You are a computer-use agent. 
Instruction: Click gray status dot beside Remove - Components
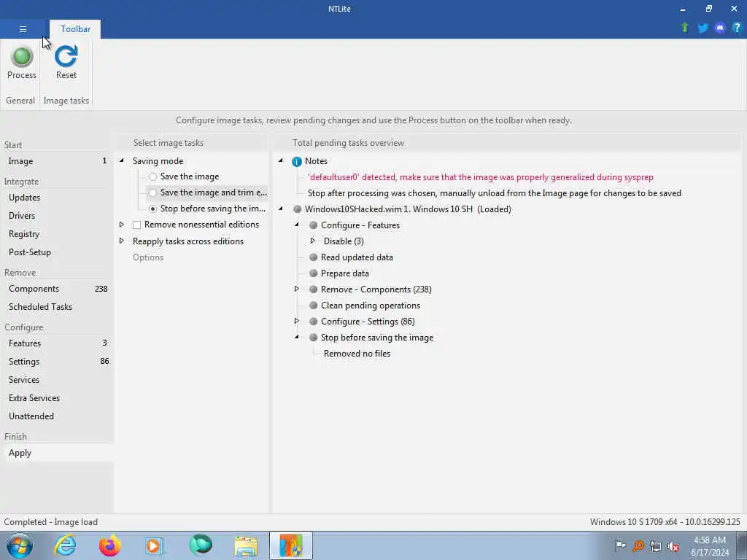tap(313, 289)
